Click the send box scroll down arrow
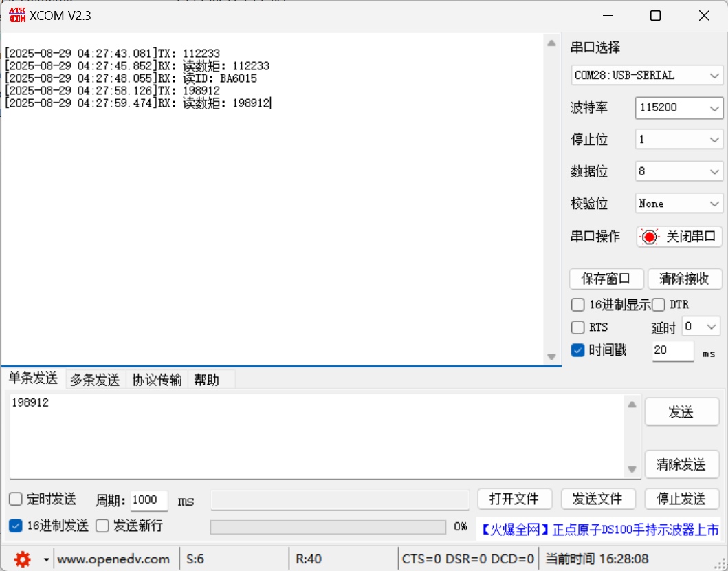The width and height of the screenshot is (728, 571). (632, 469)
